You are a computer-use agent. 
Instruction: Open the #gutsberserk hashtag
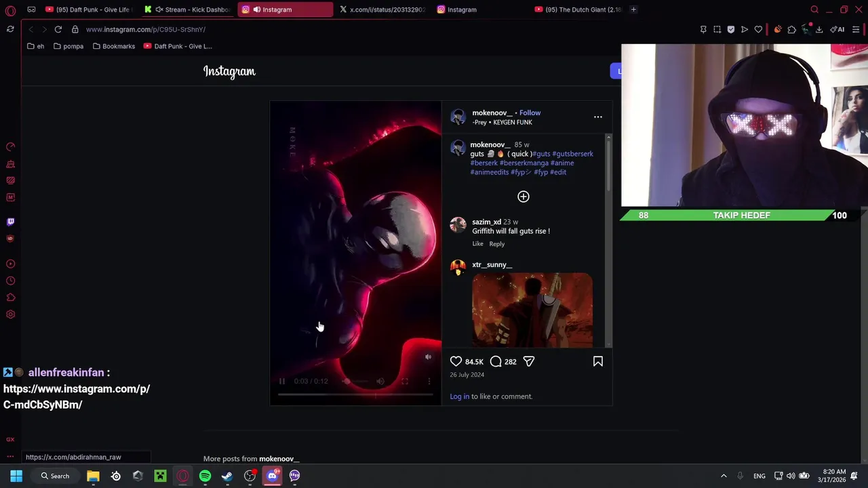[x=572, y=154]
